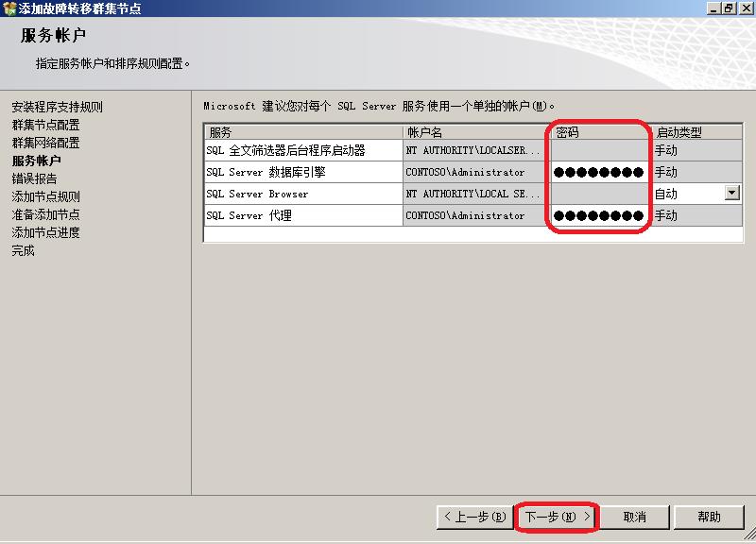
Task: Restore down the setup window
Action: click(x=729, y=8)
